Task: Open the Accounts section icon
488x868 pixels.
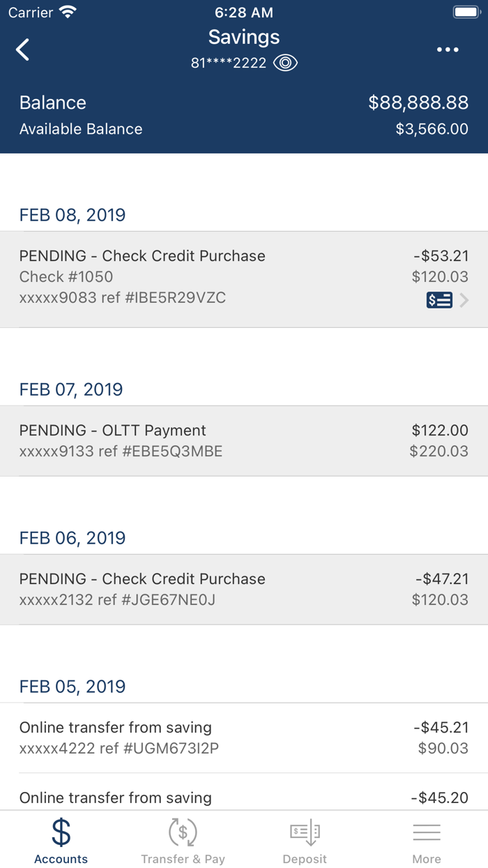Action: [61, 832]
